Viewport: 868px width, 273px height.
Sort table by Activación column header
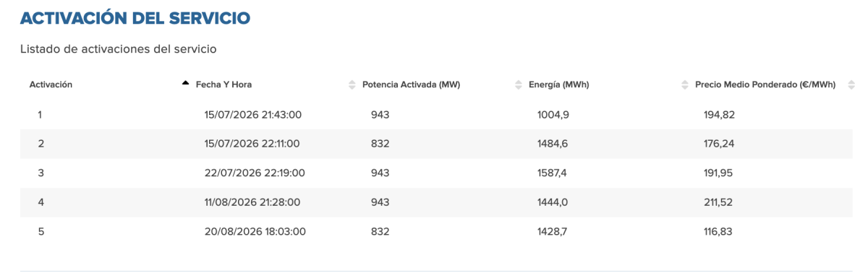pos(51,84)
